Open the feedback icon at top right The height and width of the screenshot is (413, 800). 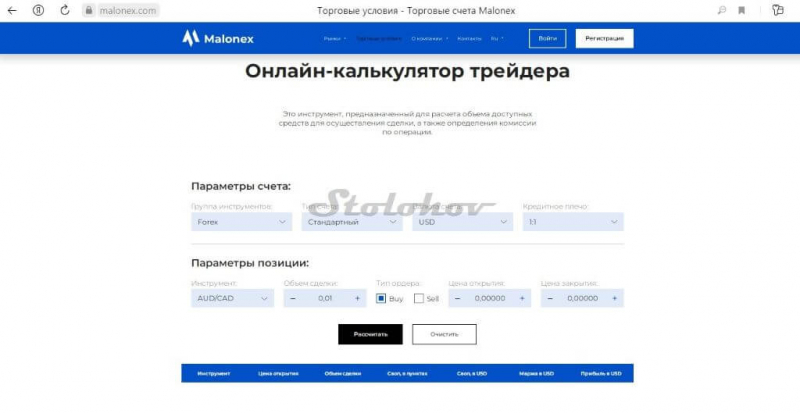click(x=778, y=10)
